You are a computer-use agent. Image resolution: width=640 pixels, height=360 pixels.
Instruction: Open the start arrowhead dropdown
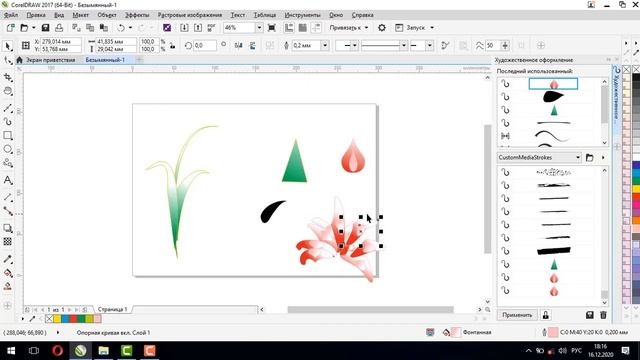(x=355, y=45)
